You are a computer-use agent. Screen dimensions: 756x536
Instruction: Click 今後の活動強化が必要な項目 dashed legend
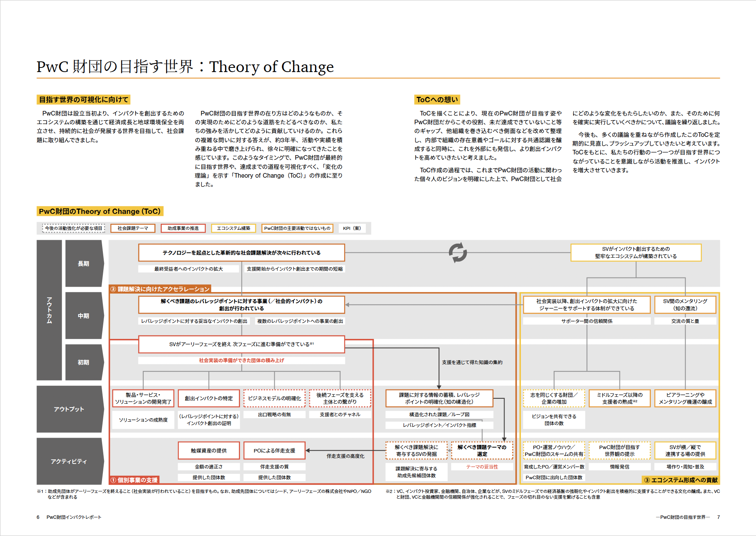(x=74, y=228)
